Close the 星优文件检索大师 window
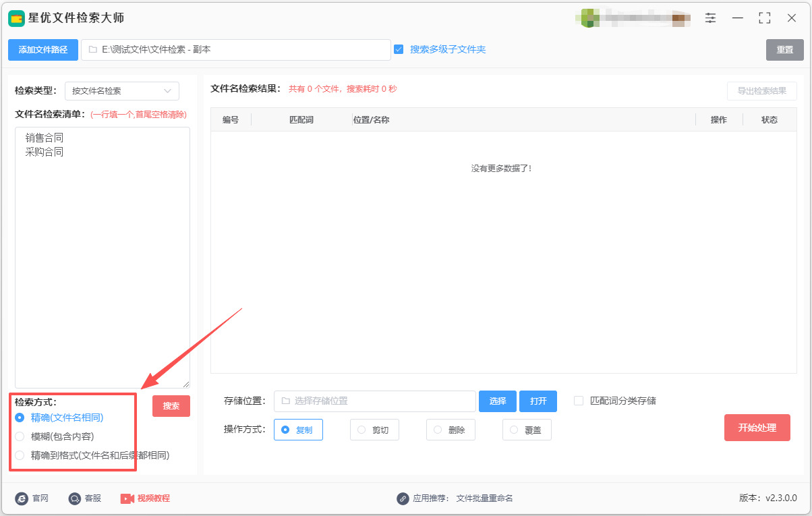This screenshot has width=812, height=516. (792, 18)
